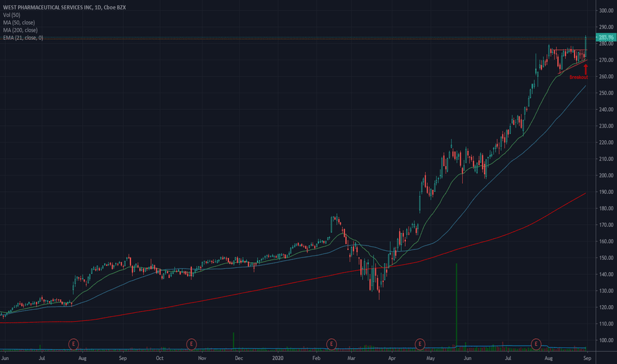
Task: Click the 170.00 price axis label
Action: click(606, 225)
